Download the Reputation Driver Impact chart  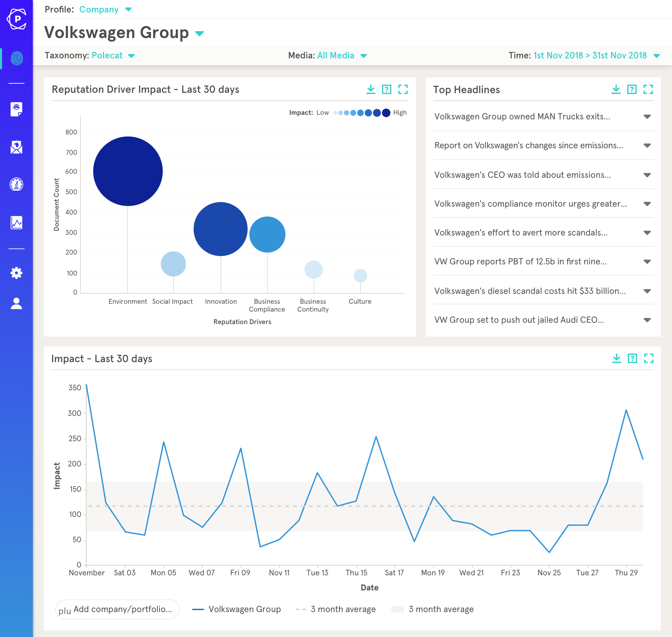371,89
